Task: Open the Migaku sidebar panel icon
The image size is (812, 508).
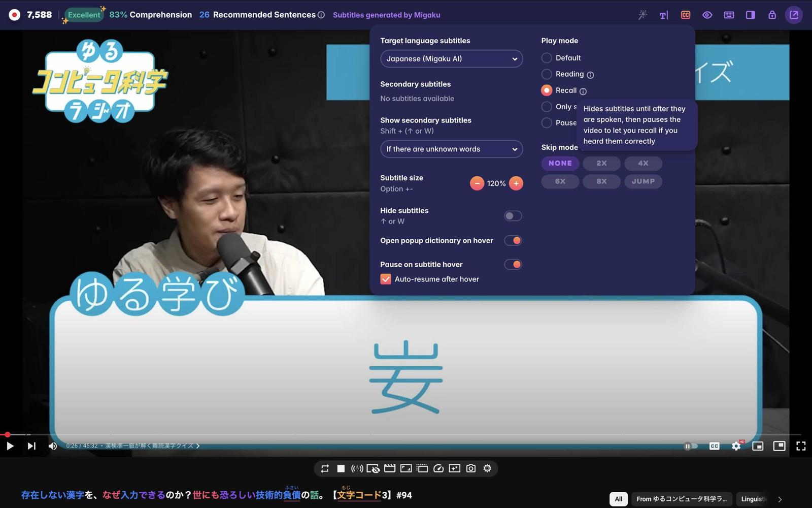Action: [750, 15]
